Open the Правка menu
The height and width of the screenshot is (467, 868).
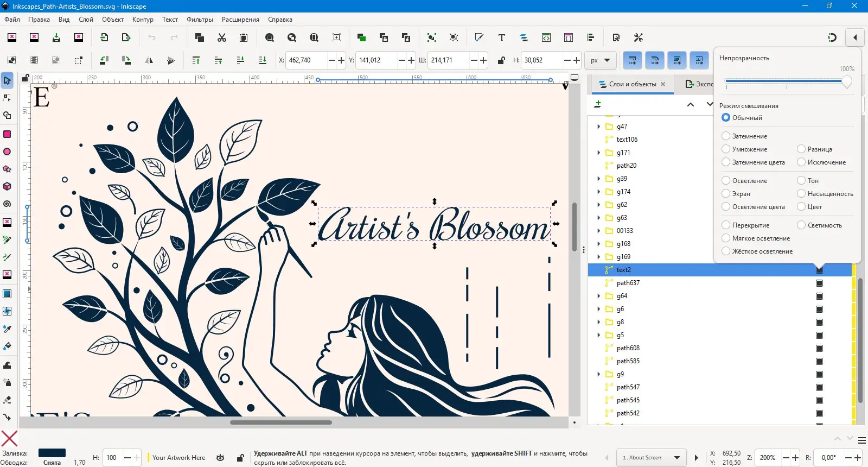pos(39,20)
